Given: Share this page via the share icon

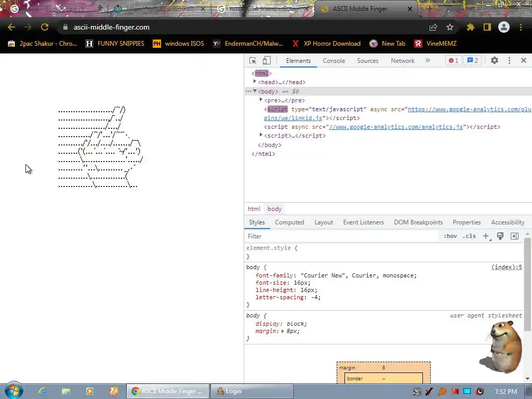Looking at the screenshot, I should pyautogui.click(x=433, y=28).
